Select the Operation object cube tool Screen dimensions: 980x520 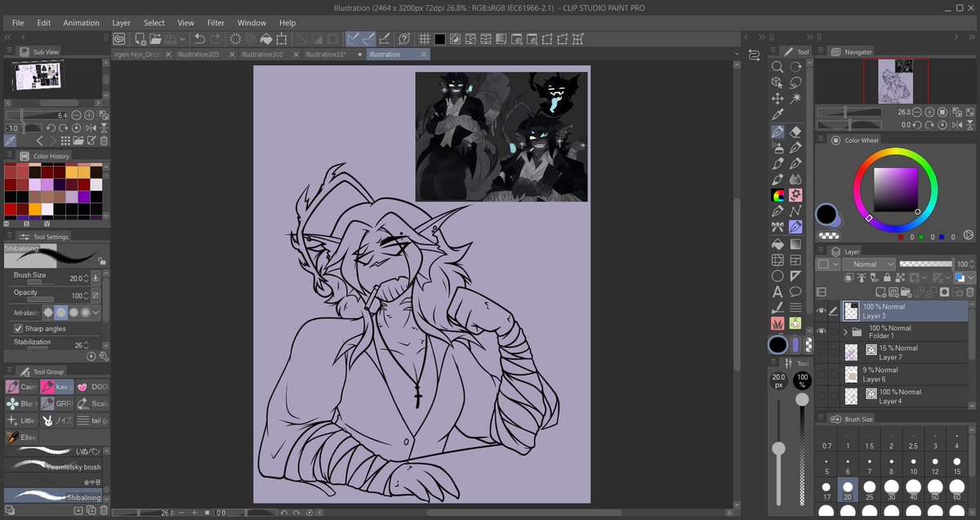click(x=777, y=82)
